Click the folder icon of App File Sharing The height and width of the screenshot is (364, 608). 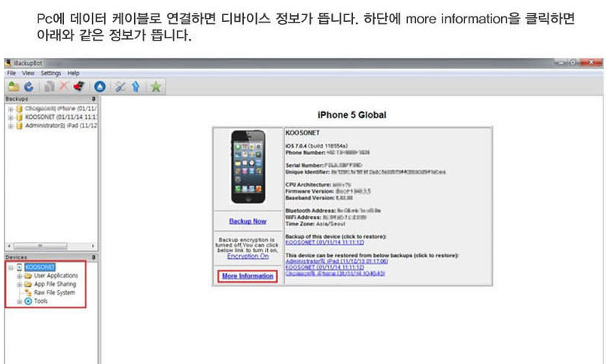(28, 284)
